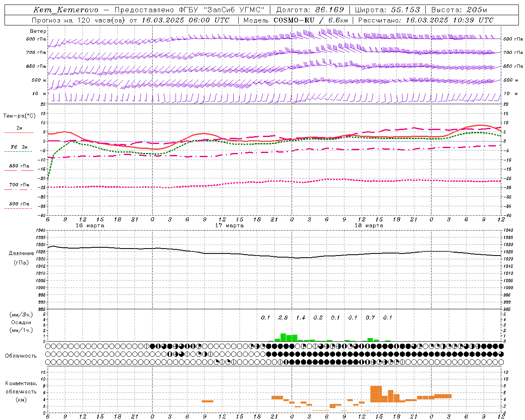Select the '16 марта' date label
Image resolution: width=525 pixels, height=420 pixels.
[x=90, y=226]
